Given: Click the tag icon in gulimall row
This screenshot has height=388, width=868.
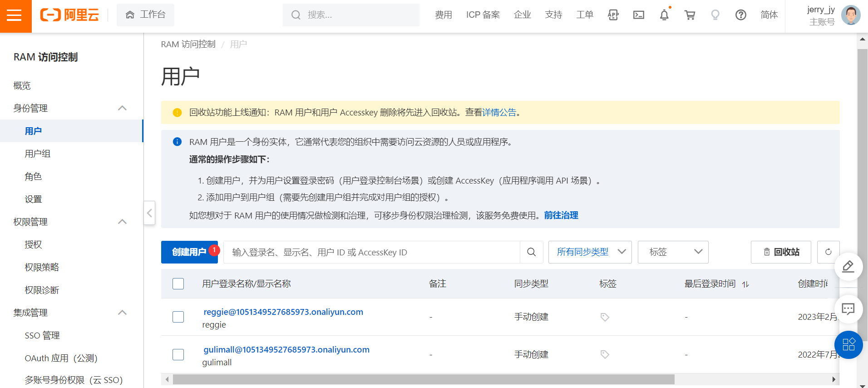Looking at the screenshot, I should pos(605,354).
